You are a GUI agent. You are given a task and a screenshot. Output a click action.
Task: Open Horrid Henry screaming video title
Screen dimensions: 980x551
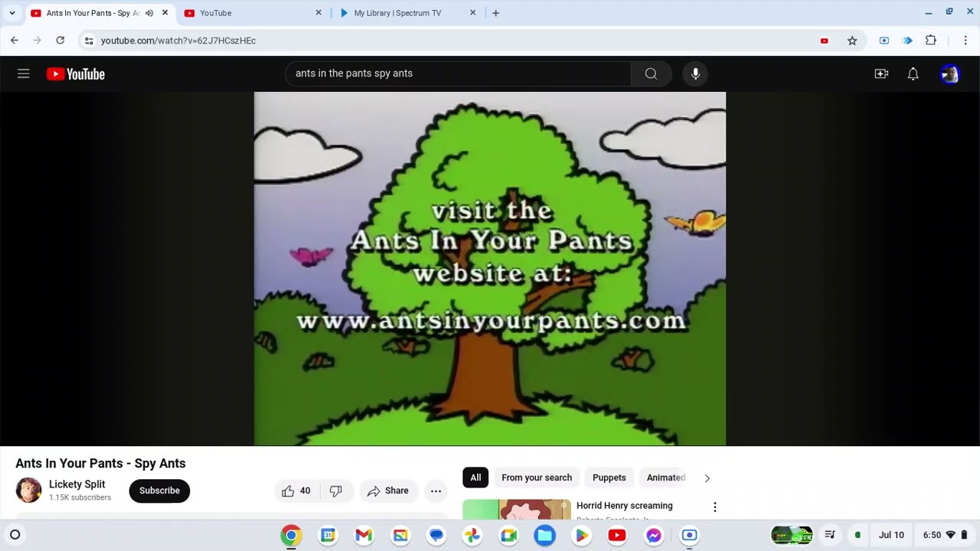[625, 506]
